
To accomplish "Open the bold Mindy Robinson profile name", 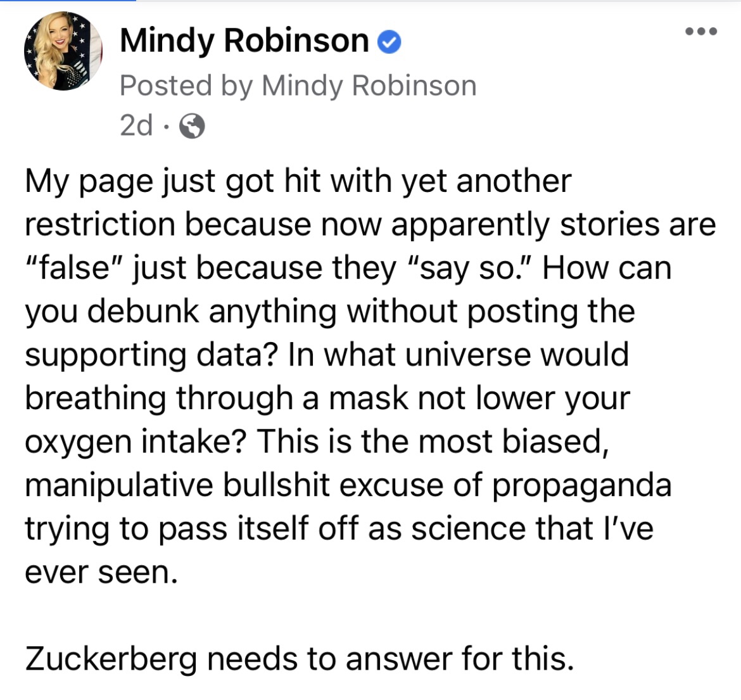I will tap(244, 41).
